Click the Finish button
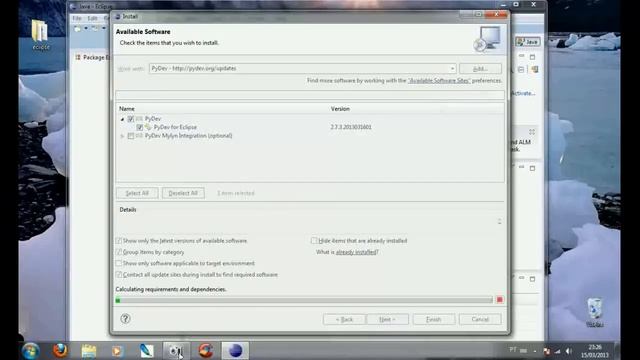This screenshot has height=360, width=640. click(433, 319)
